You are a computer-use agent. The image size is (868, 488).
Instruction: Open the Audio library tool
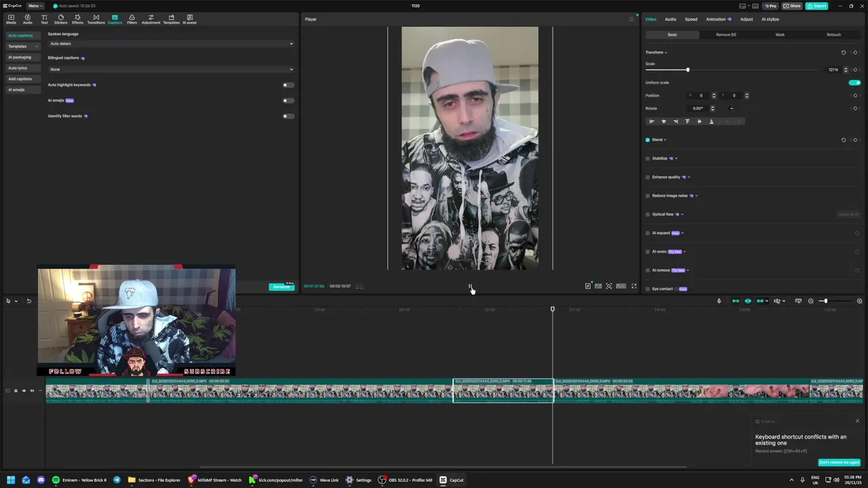click(27, 19)
